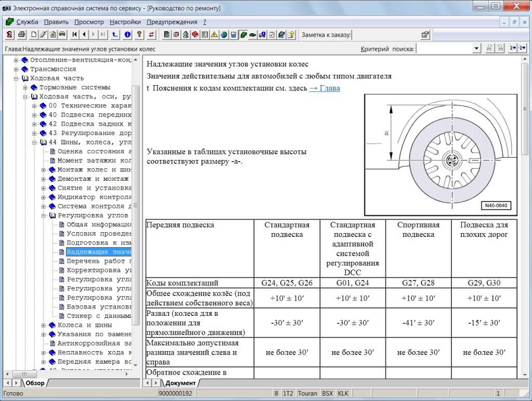Click the search criteria input field
The height and width of the screenshot is (401, 532).
tap(444, 48)
